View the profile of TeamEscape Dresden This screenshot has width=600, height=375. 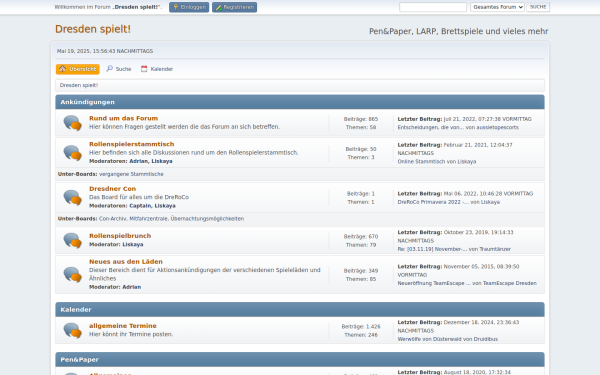[510, 283]
